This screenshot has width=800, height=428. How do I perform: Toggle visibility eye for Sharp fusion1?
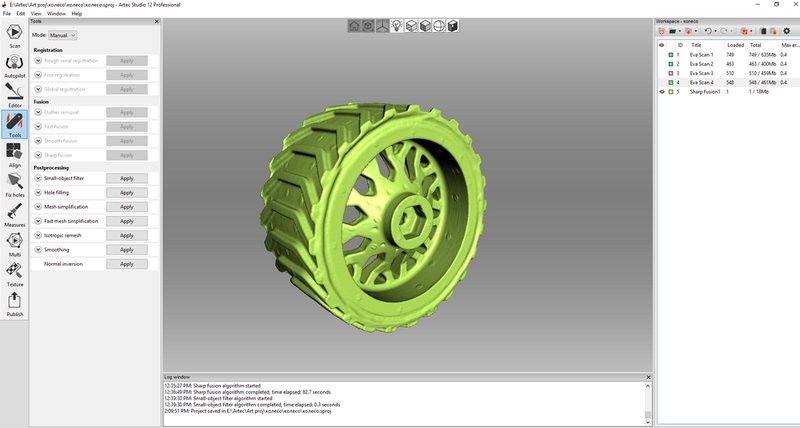661,91
